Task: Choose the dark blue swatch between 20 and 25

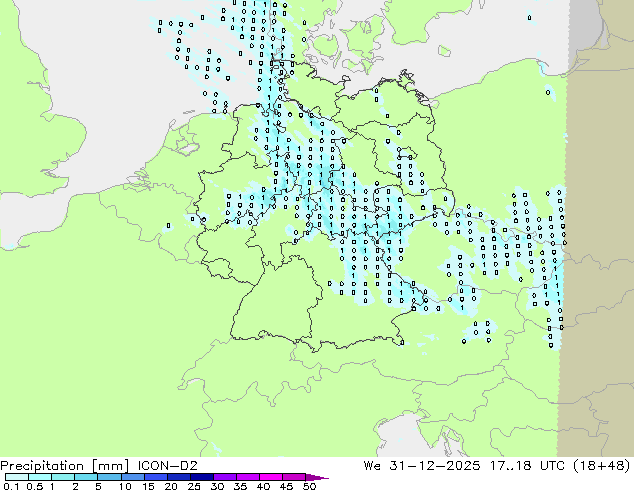Action: (x=178, y=477)
